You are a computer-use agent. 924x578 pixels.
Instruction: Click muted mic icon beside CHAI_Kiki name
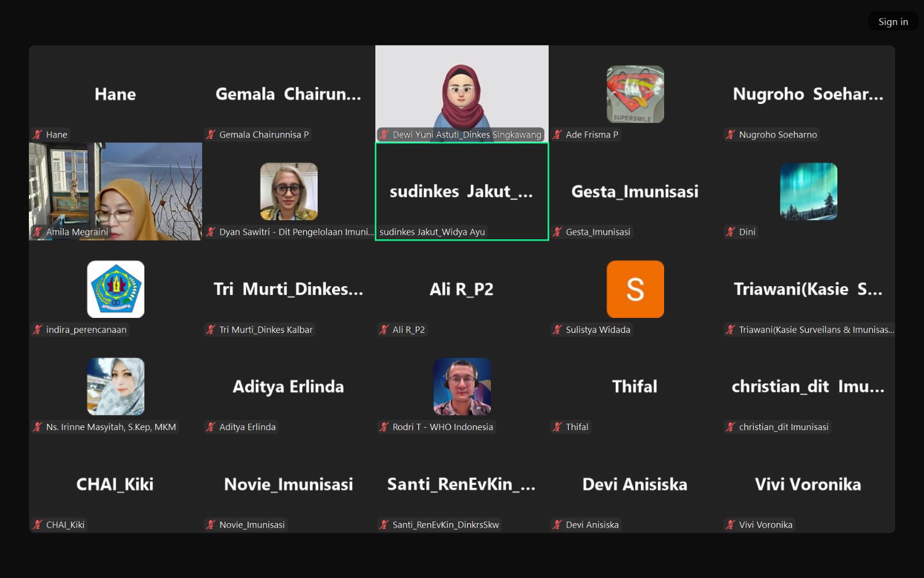click(38, 525)
